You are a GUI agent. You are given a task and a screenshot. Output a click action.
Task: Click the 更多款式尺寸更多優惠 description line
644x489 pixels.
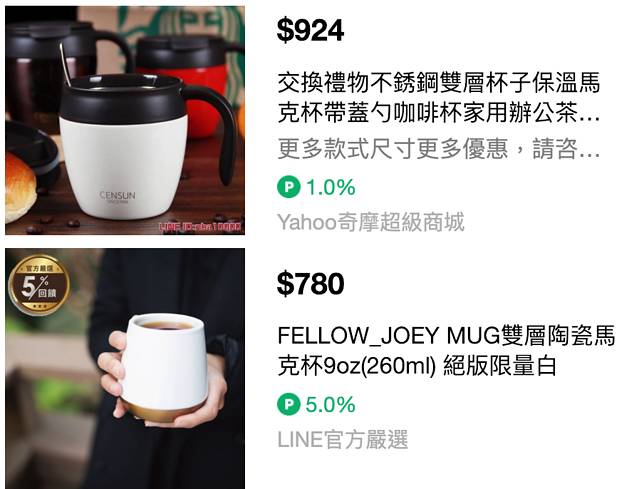439,148
